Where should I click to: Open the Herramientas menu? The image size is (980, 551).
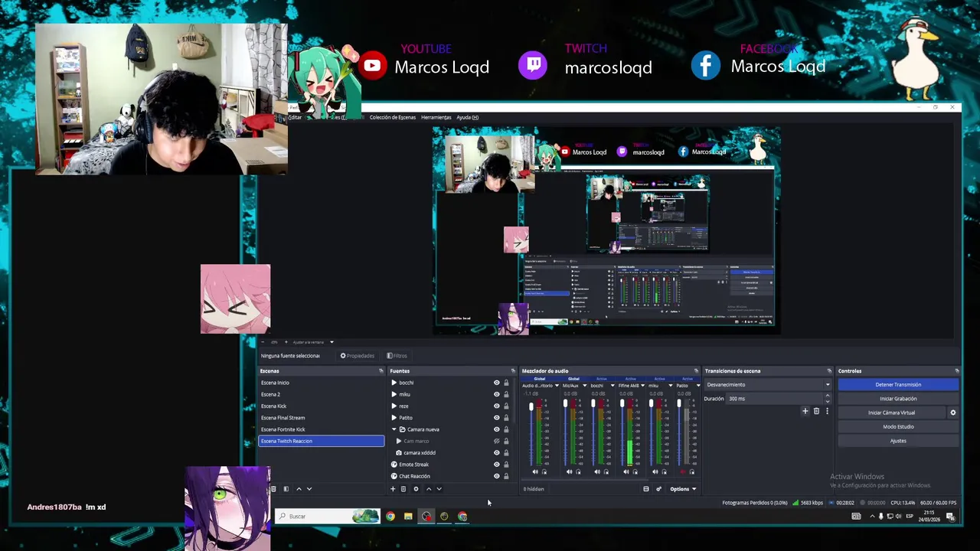[x=436, y=117]
